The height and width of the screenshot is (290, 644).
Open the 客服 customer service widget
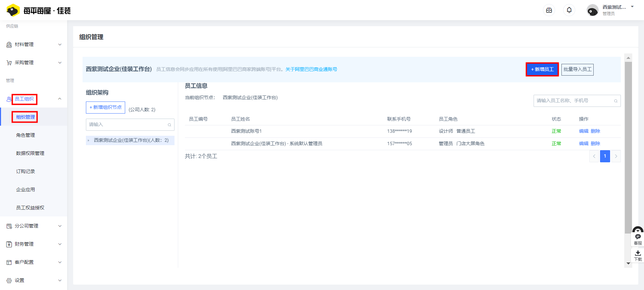coord(638,240)
